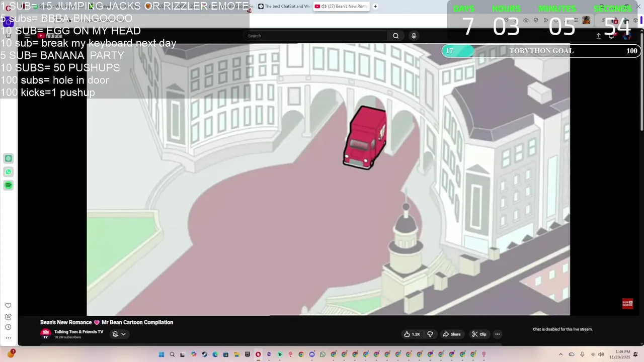Viewport: 644px width, 362px height.
Task: Open the YouTube home logo
Action: [x=50, y=36]
